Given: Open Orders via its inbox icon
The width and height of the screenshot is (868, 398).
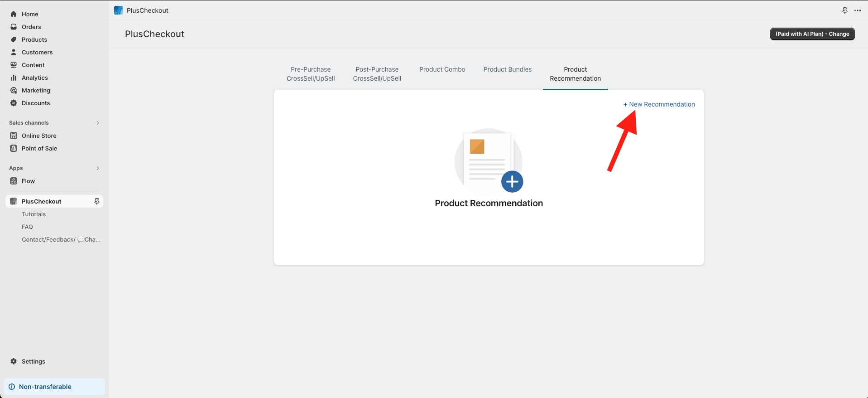Looking at the screenshot, I should [x=14, y=27].
